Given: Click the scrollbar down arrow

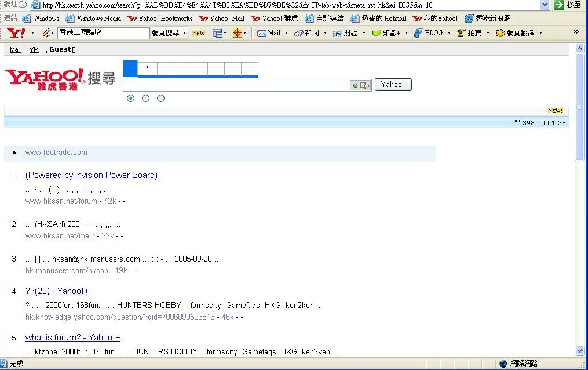Looking at the screenshot, I should 579,351.
